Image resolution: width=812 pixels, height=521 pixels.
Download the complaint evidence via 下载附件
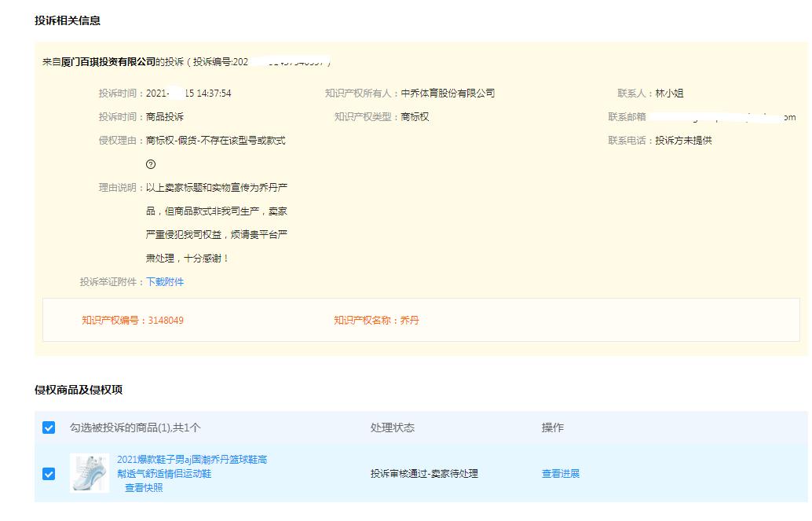click(x=165, y=281)
